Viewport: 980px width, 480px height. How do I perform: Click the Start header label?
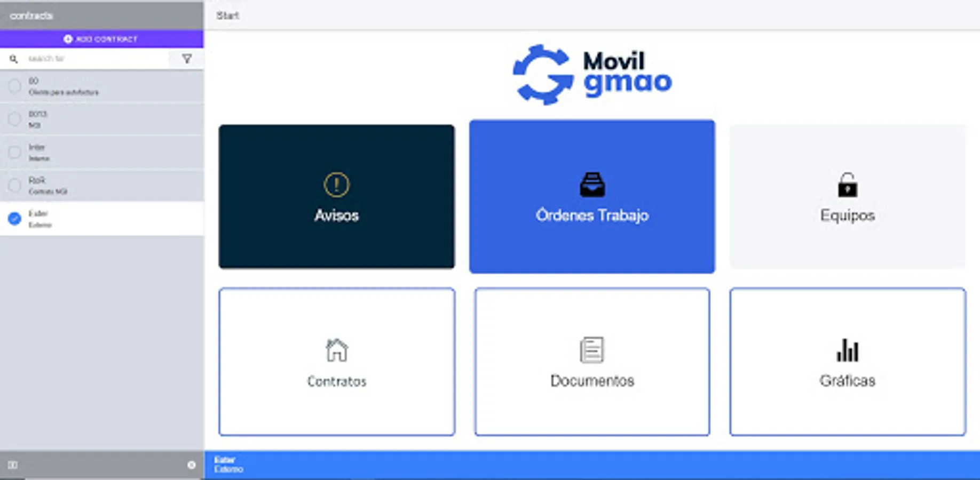(x=227, y=15)
